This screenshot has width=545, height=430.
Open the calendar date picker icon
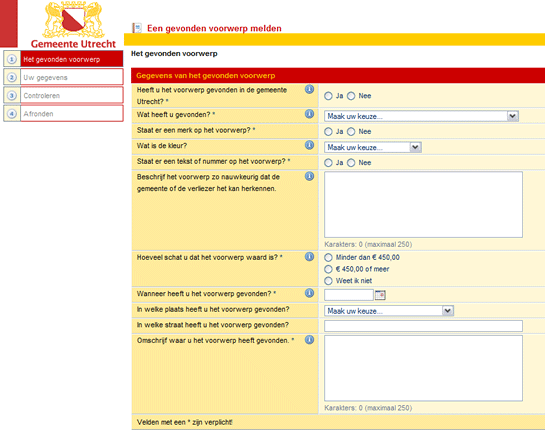[x=380, y=295]
